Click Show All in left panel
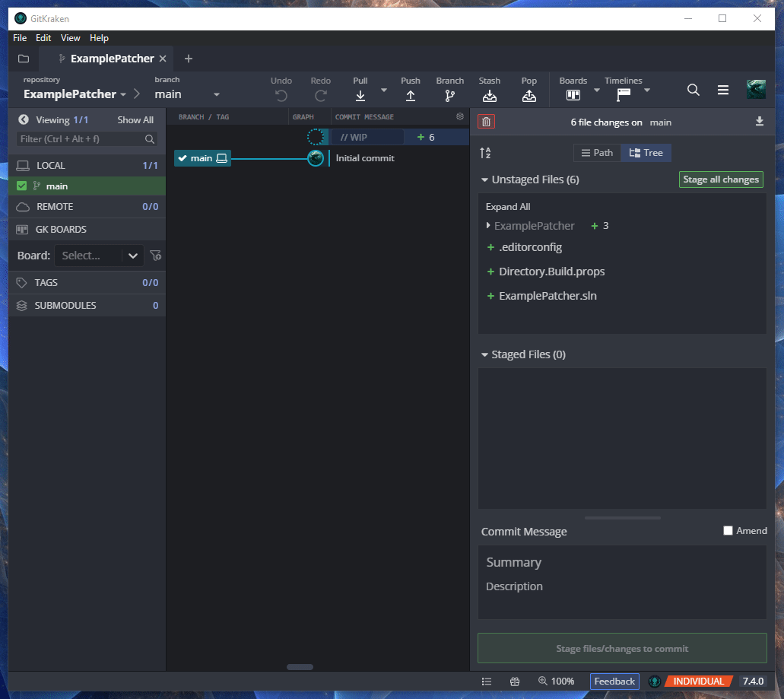The height and width of the screenshot is (699, 784). pyautogui.click(x=135, y=120)
